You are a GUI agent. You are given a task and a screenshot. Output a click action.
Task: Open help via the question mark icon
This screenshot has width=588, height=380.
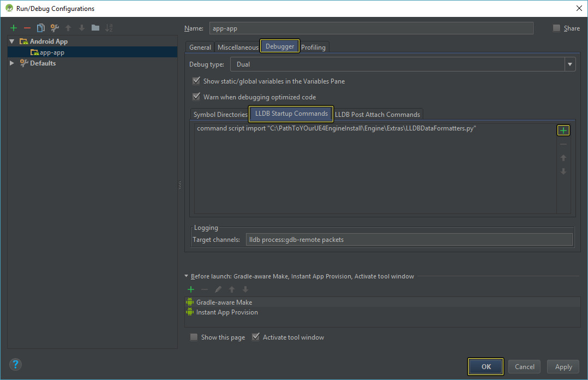pyautogui.click(x=15, y=364)
